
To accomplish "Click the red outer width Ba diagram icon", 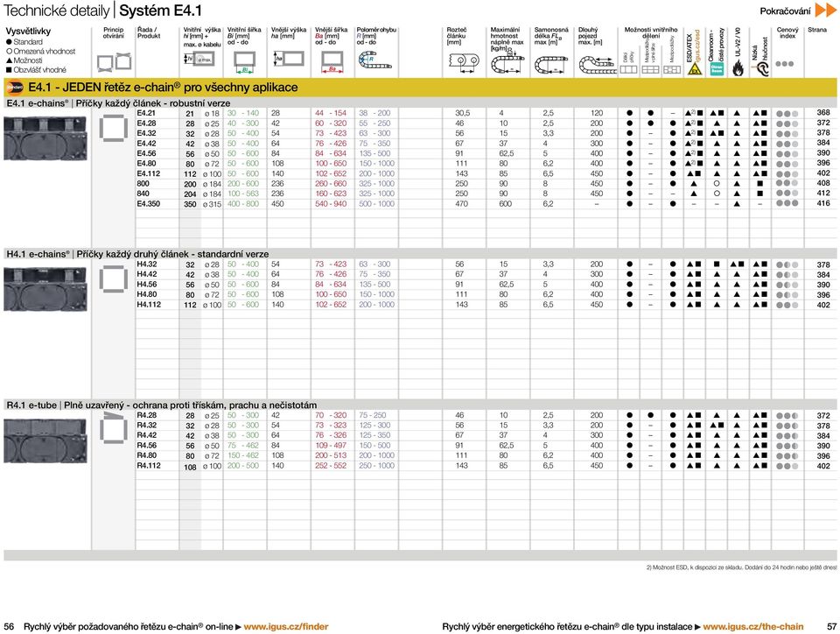I will [332, 61].
